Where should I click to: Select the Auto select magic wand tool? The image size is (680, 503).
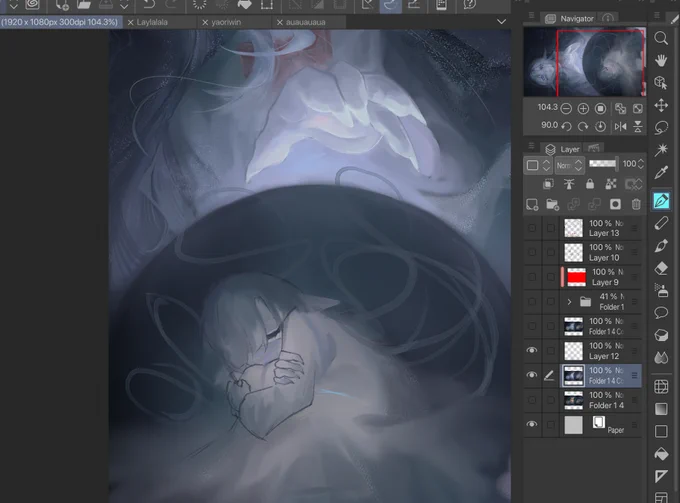point(661,150)
